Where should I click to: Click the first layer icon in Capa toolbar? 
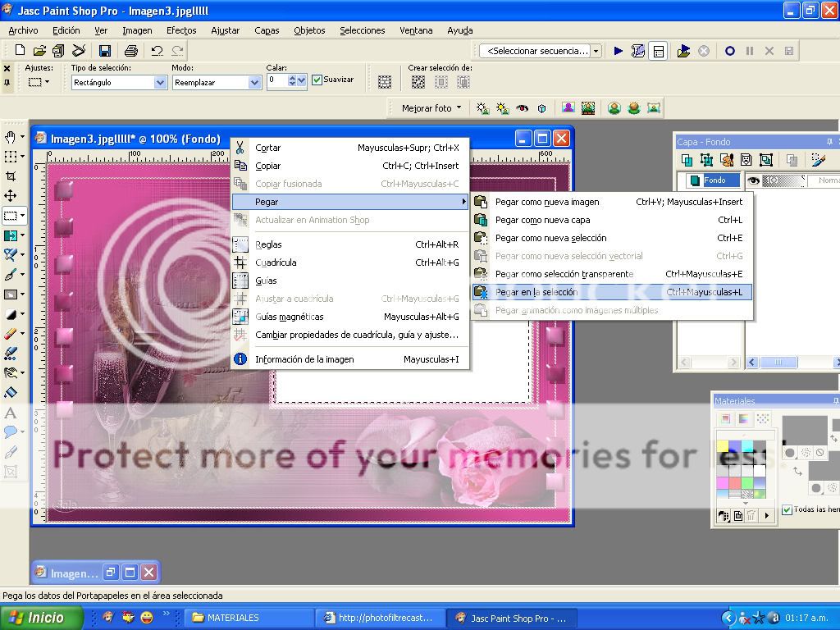[x=687, y=160]
